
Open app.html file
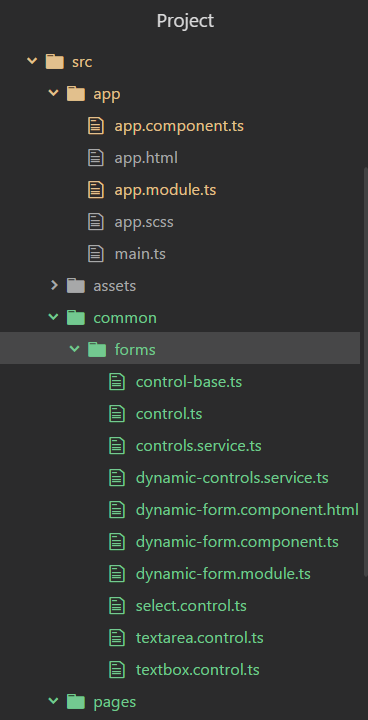point(146,158)
